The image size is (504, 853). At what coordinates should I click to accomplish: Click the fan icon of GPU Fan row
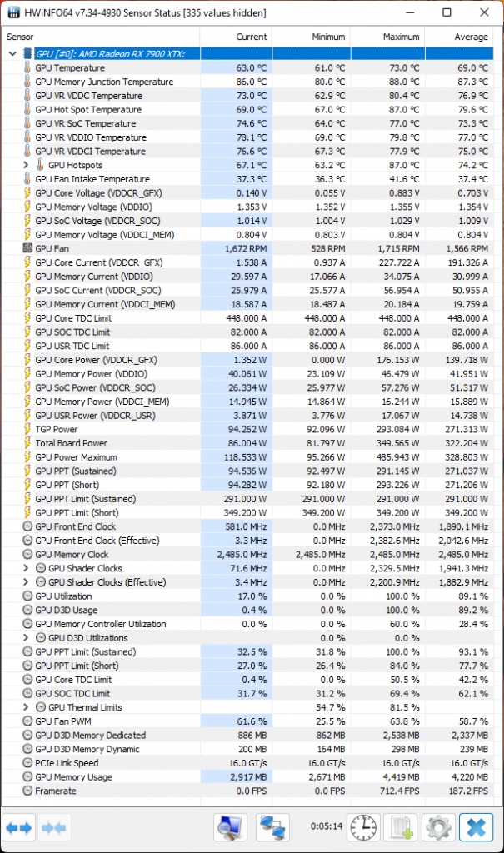pyautogui.click(x=27, y=248)
